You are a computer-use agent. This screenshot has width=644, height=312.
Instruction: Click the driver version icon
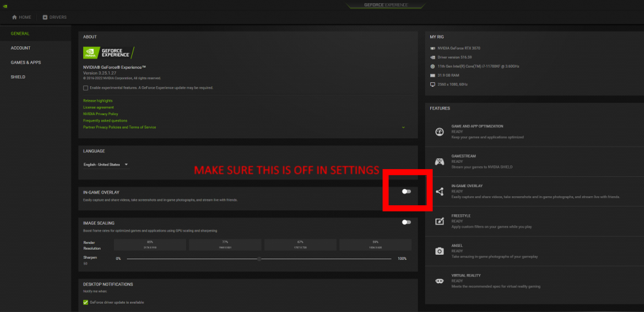pos(433,57)
